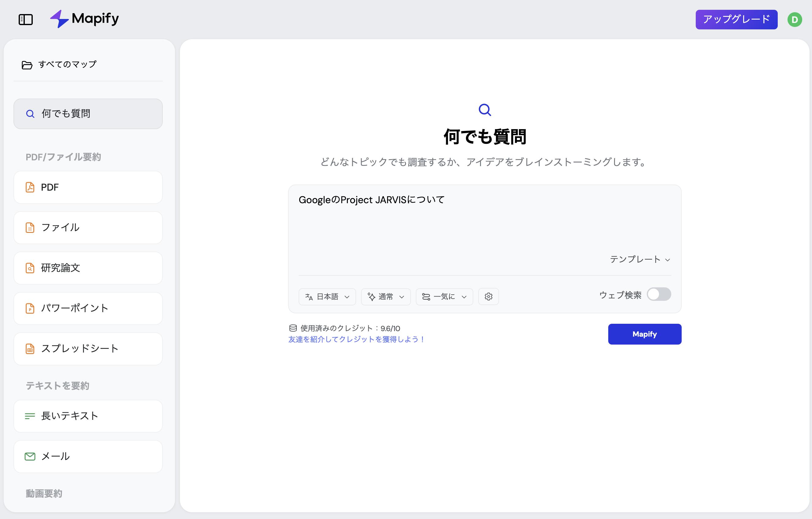Open the 友達を紹介してクレジットを獲得しよう link

[356, 339]
